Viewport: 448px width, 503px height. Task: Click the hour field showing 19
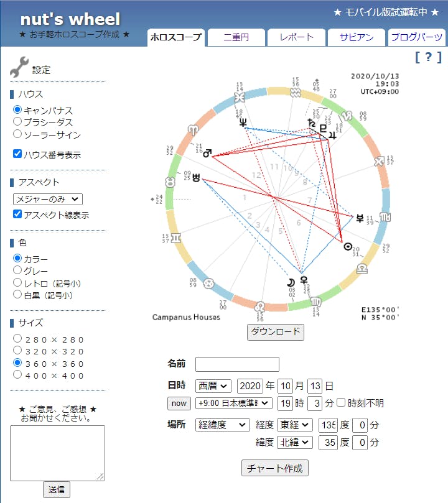[285, 404]
